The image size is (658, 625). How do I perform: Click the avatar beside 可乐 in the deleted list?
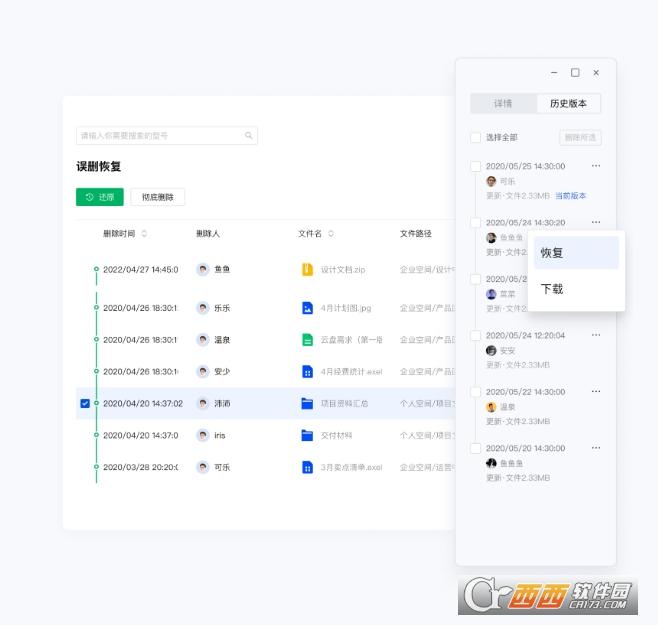[203, 467]
